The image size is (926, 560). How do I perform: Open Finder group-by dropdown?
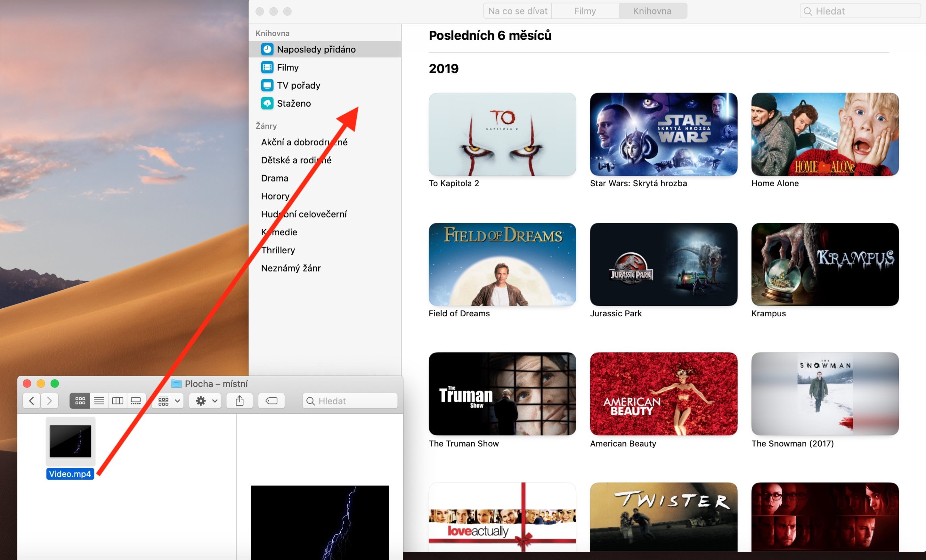pos(168,401)
